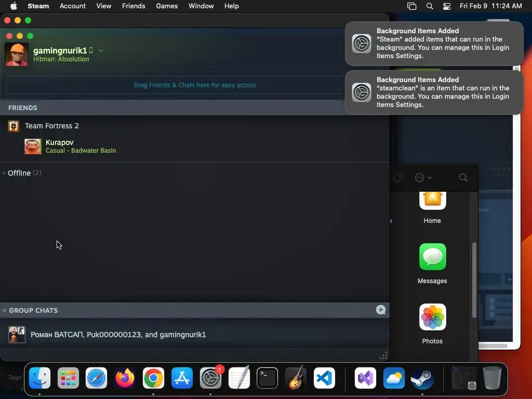532x399 pixels.
Task: Open the Account menu
Action: pyautogui.click(x=73, y=6)
